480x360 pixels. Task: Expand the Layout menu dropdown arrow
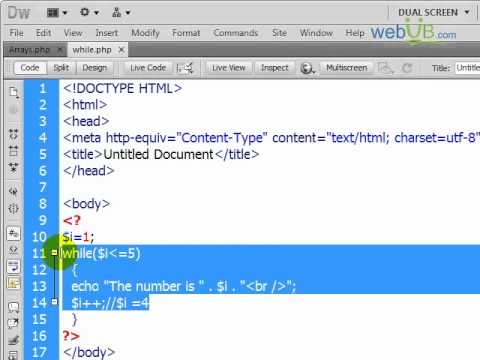[65, 13]
